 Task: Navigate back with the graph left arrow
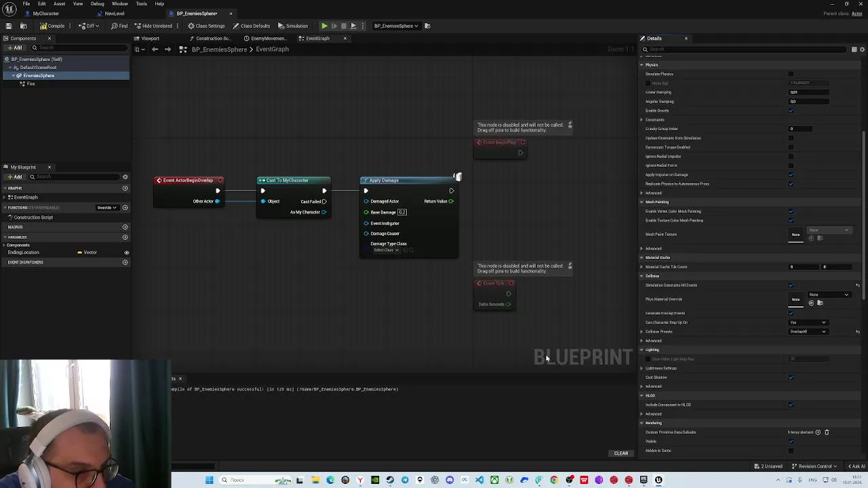pyautogui.click(x=155, y=49)
